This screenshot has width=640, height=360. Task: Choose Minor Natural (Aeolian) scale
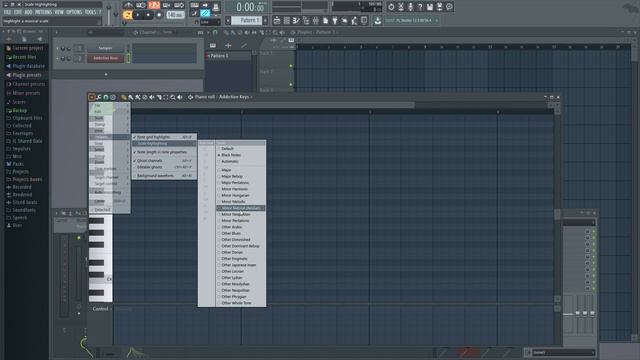pos(240,208)
